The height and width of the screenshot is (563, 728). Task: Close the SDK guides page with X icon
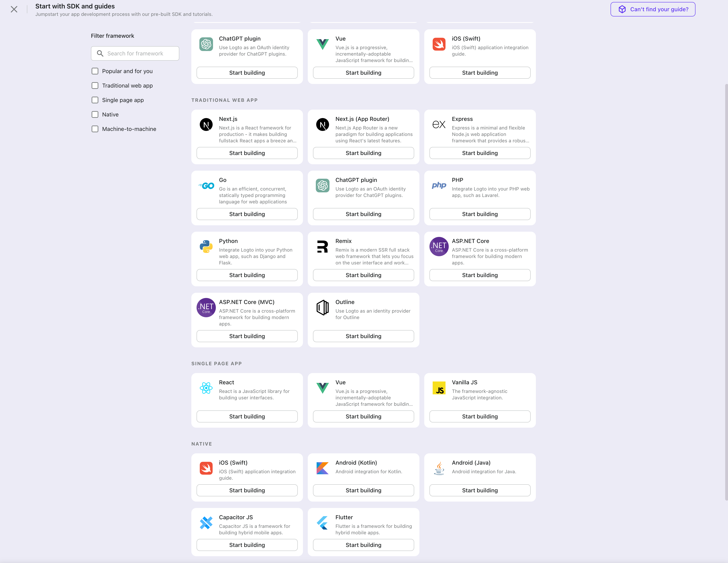[x=14, y=9]
